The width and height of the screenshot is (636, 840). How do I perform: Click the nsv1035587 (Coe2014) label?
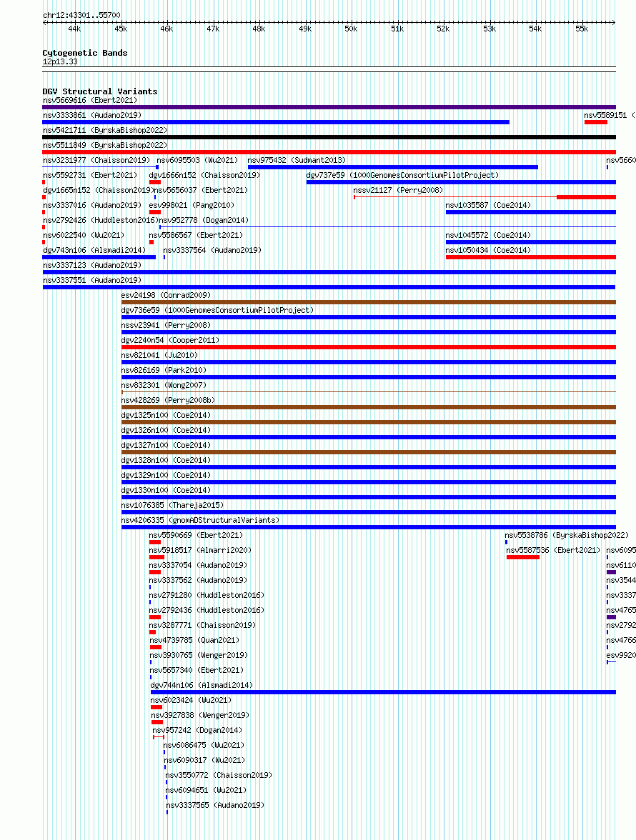coord(488,205)
